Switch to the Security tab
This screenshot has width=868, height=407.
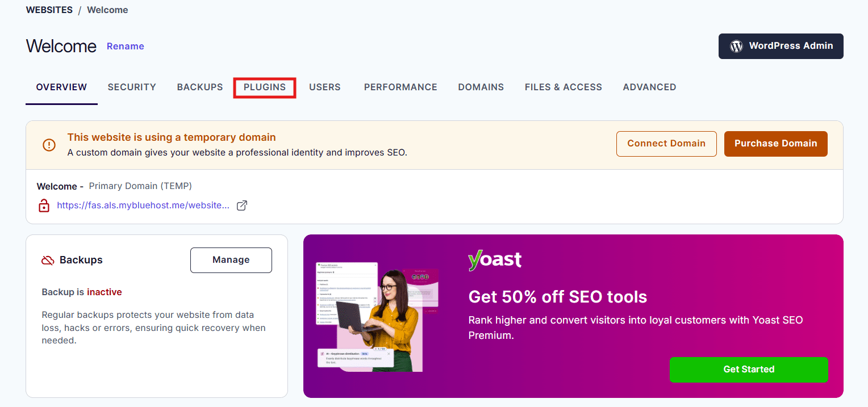pyautogui.click(x=132, y=87)
